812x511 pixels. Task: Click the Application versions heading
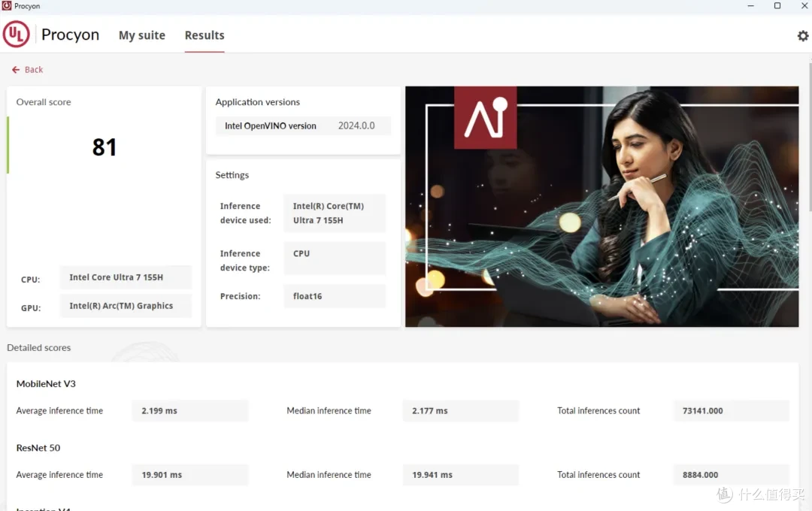(x=257, y=102)
